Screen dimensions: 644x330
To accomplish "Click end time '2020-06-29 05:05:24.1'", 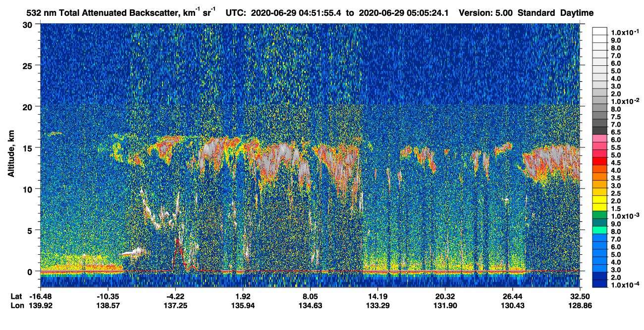I will tap(403, 13).
